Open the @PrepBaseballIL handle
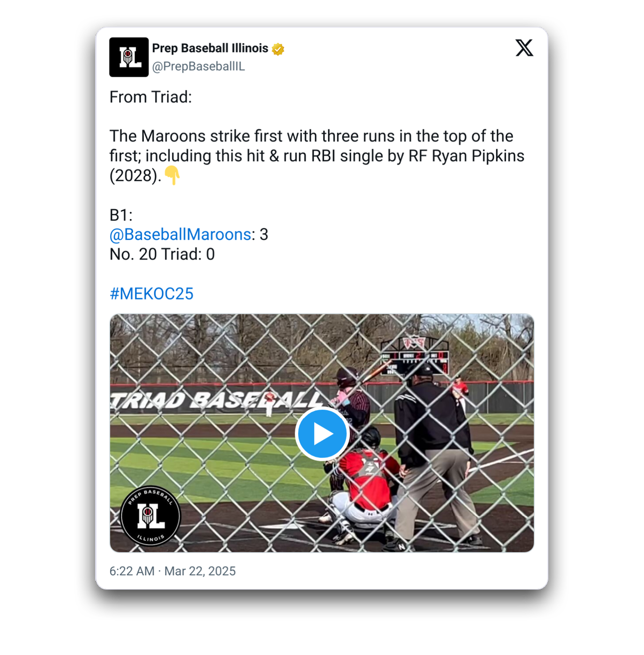The image size is (644, 655). [x=198, y=67]
